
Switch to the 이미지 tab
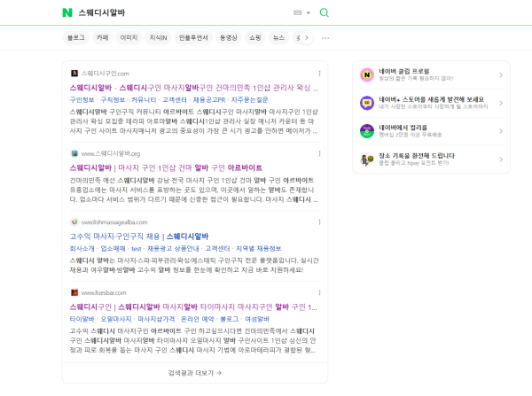pyautogui.click(x=129, y=38)
